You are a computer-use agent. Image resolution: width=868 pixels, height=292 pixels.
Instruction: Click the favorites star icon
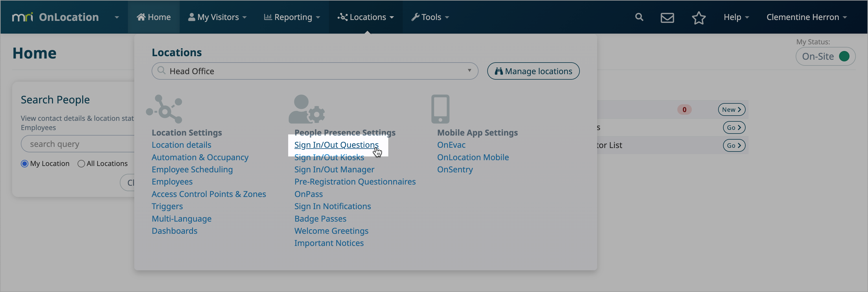[698, 18]
